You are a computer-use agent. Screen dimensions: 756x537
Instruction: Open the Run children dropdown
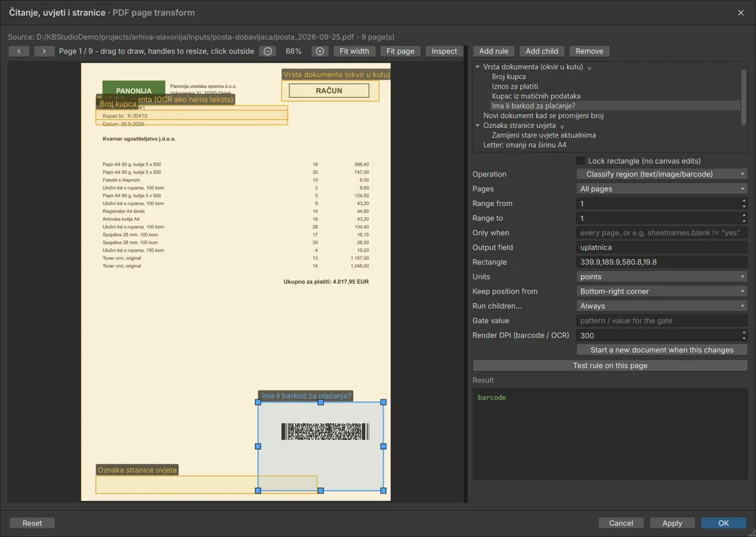[x=662, y=306]
